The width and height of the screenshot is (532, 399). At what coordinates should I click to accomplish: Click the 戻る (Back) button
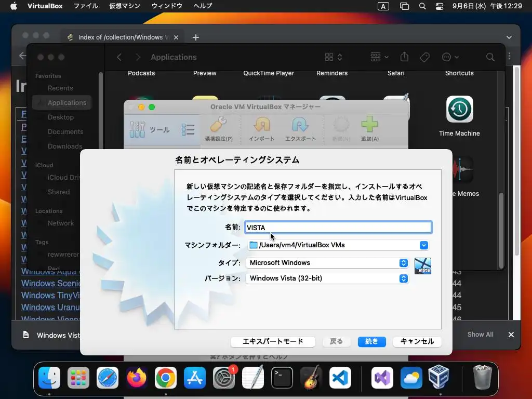click(x=336, y=341)
